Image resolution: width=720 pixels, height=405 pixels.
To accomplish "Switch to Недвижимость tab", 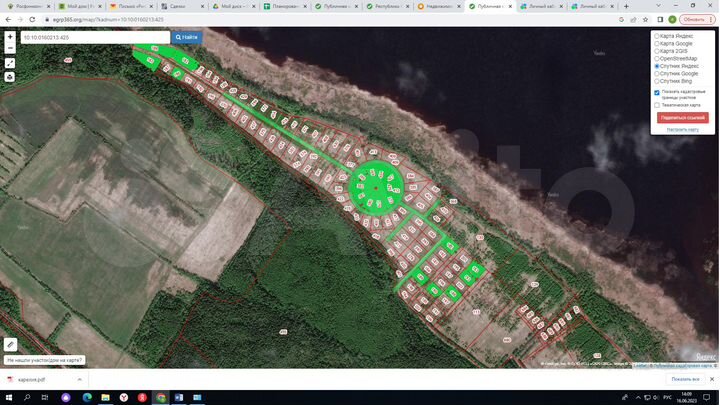I will pyautogui.click(x=439, y=6).
